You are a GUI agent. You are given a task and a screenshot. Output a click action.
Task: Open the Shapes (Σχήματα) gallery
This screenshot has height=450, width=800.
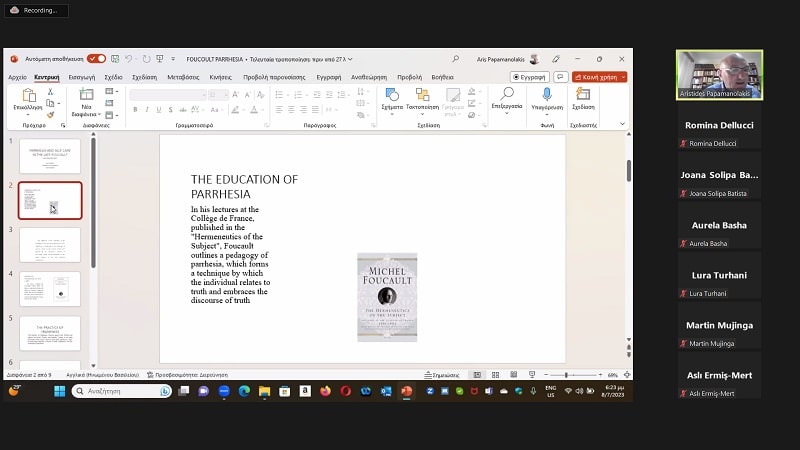click(392, 95)
